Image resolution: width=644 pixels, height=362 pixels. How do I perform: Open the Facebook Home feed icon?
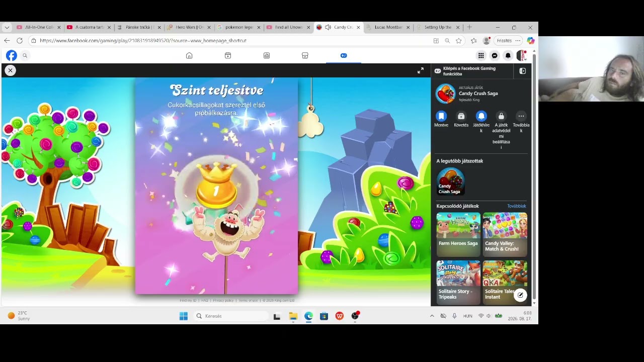pos(189,56)
